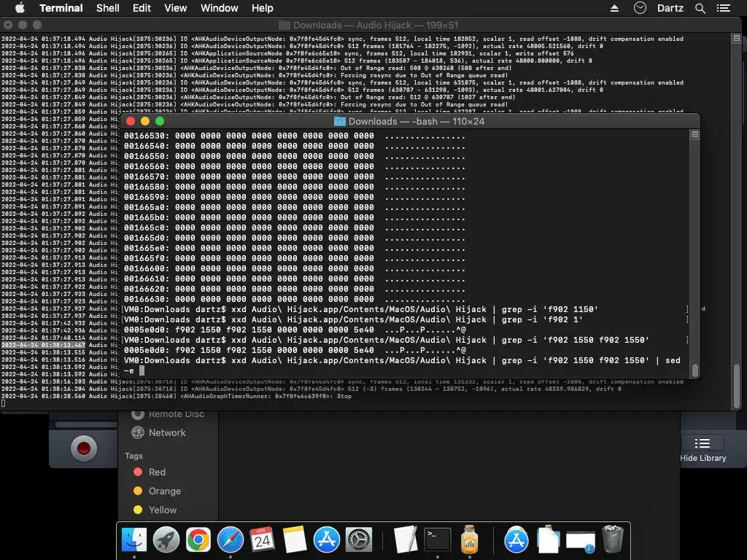Open Terminal icon in the Dock
Screen dimensions: 747x560
click(x=438, y=540)
